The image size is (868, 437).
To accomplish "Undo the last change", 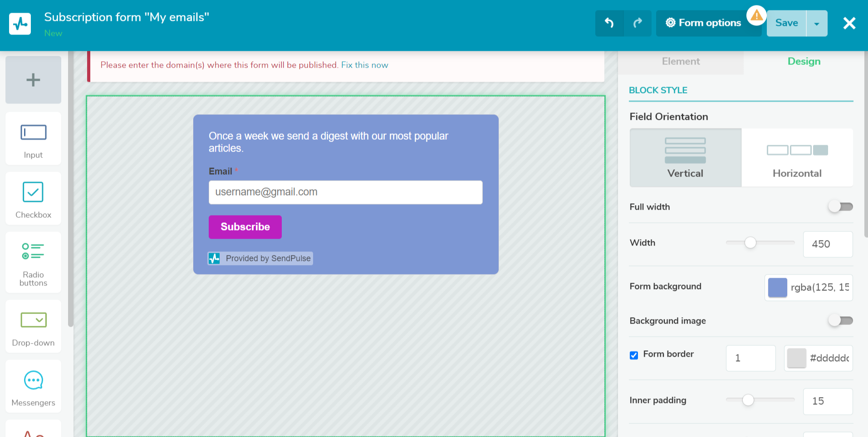I will (609, 23).
